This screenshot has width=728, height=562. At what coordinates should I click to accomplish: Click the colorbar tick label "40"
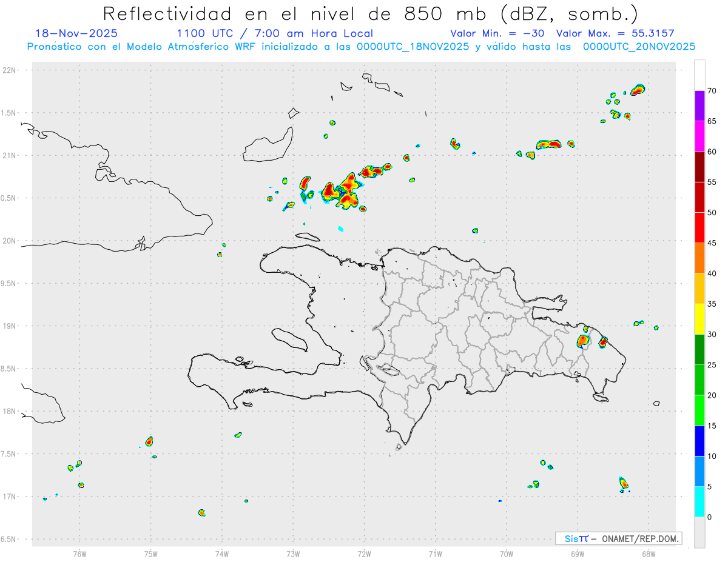pos(712,273)
